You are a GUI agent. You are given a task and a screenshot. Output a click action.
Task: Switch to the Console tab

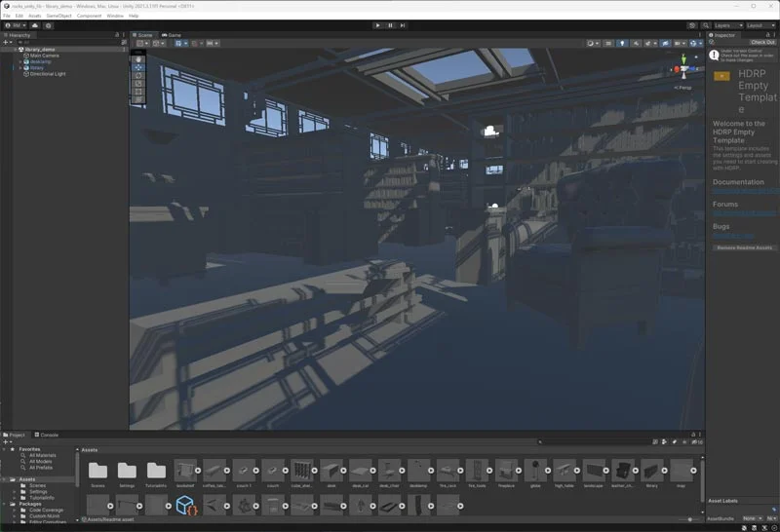tap(49, 435)
